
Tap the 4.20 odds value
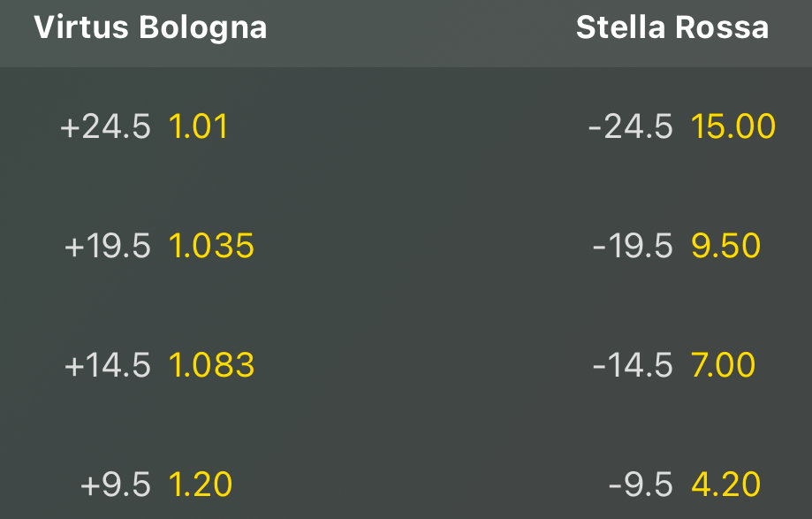(725, 485)
